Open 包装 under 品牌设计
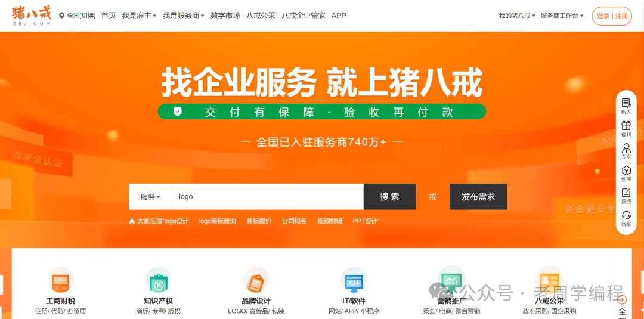 pyautogui.click(x=278, y=311)
